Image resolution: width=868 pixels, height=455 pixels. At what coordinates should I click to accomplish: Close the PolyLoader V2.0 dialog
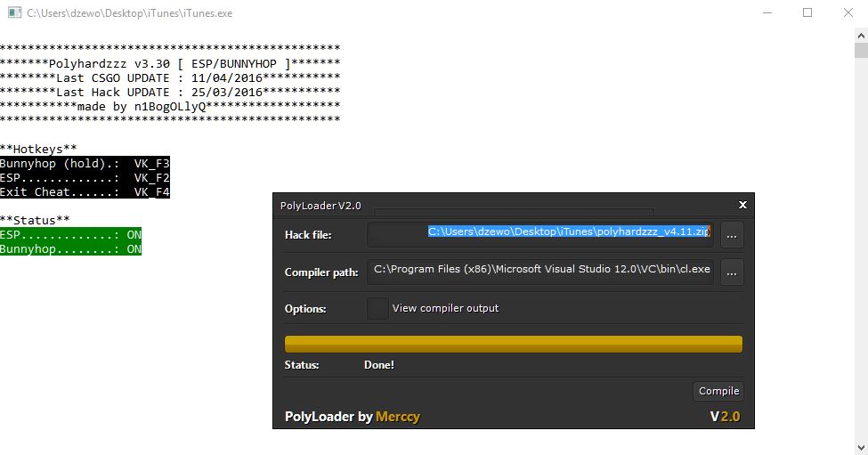coord(742,205)
